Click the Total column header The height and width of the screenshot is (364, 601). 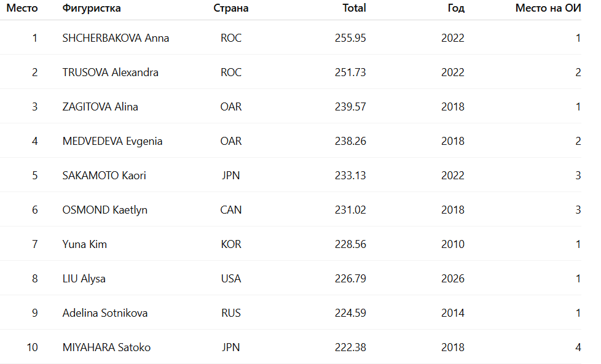[x=354, y=8]
